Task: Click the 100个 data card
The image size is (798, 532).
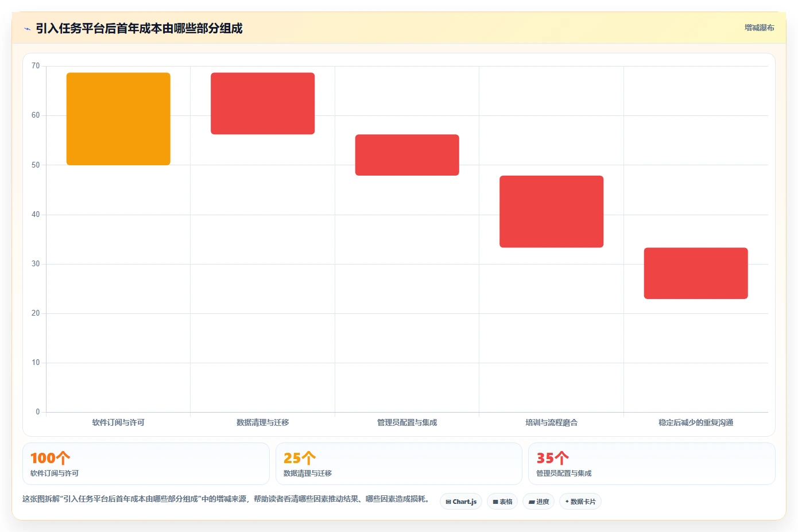Action: (x=146, y=464)
